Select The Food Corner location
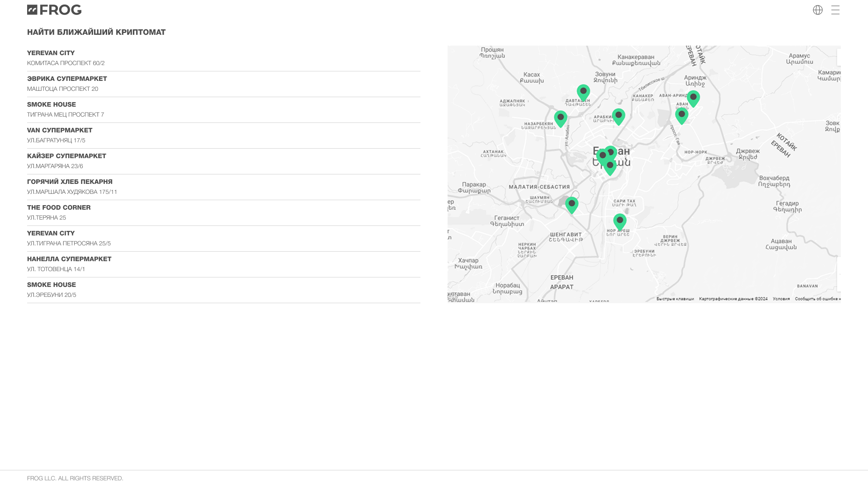868x488 pixels. 59,207
